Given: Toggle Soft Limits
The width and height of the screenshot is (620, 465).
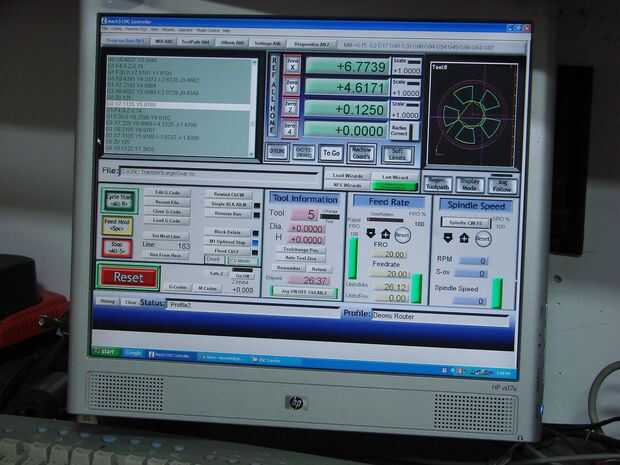Looking at the screenshot, I should [397, 155].
